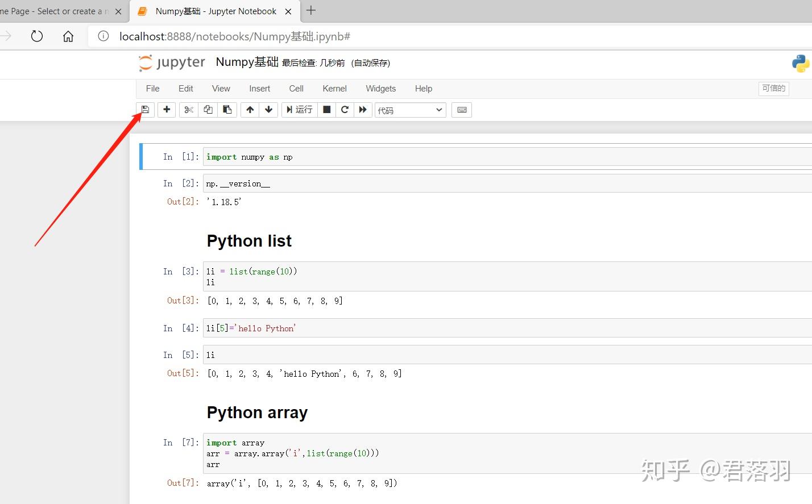The image size is (812, 504).
Task: Save the notebook via the save icon
Action: click(x=145, y=110)
